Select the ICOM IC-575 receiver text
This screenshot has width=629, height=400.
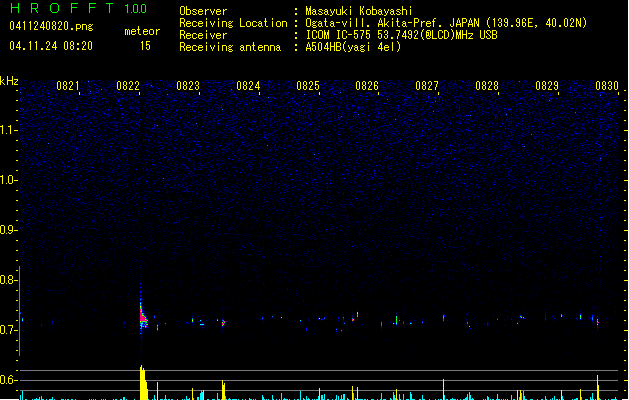402,35
